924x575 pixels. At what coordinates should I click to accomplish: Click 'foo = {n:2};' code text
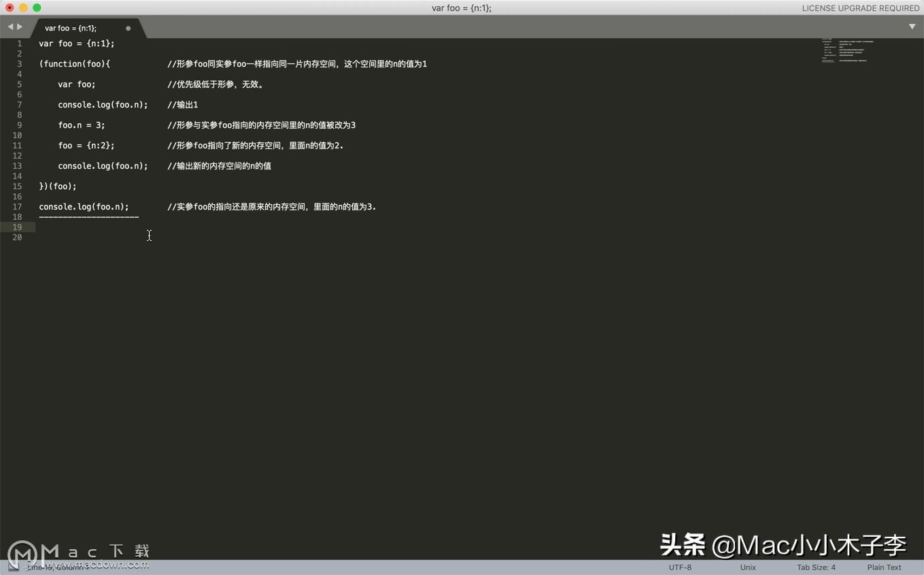[86, 146]
